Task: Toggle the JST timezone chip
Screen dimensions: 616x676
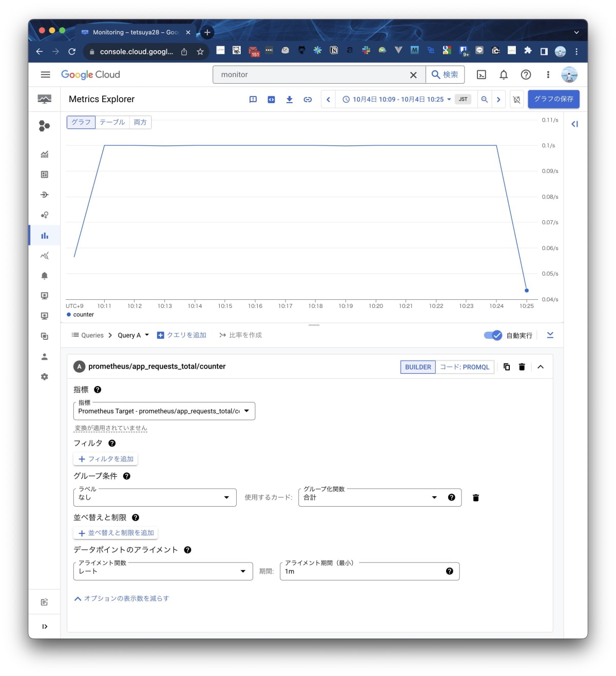Action: click(463, 100)
